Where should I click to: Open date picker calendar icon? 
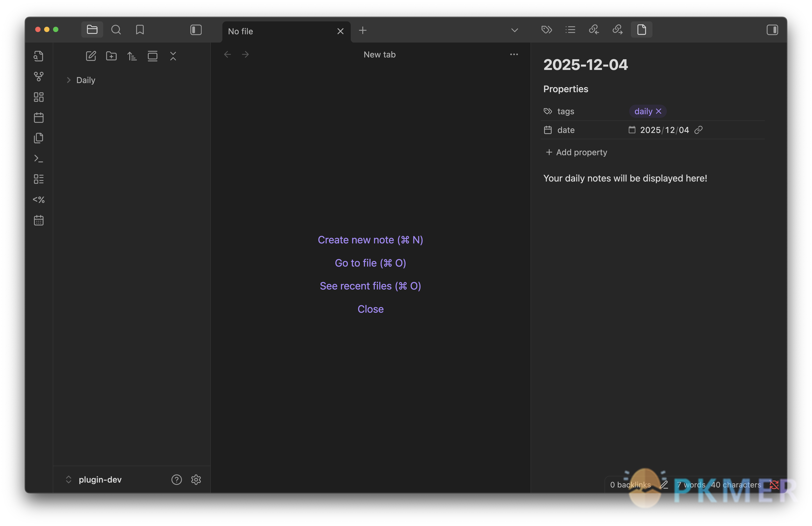(632, 130)
